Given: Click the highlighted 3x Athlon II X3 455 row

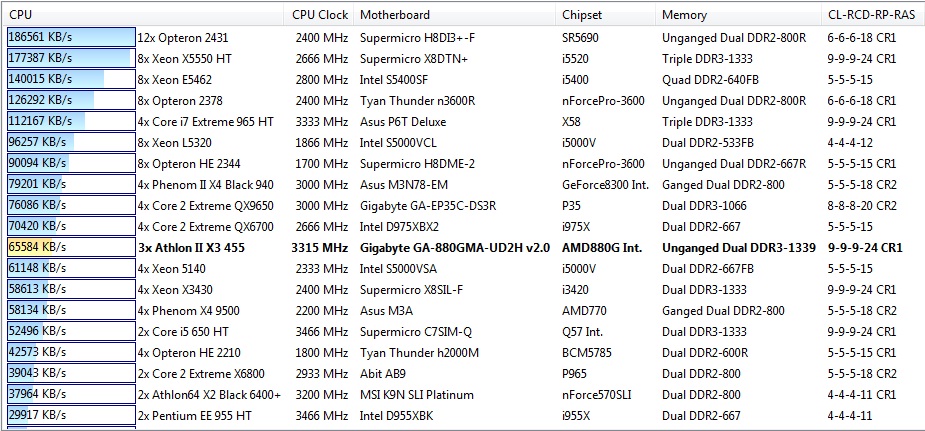Looking at the screenshot, I should tap(194, 247).
